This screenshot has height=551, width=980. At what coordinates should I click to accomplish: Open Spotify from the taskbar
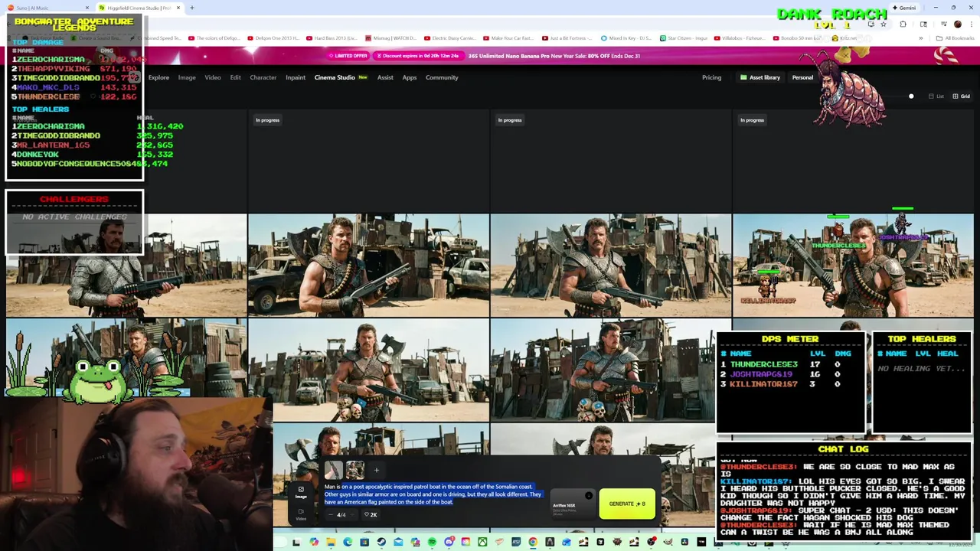(432, 542)
